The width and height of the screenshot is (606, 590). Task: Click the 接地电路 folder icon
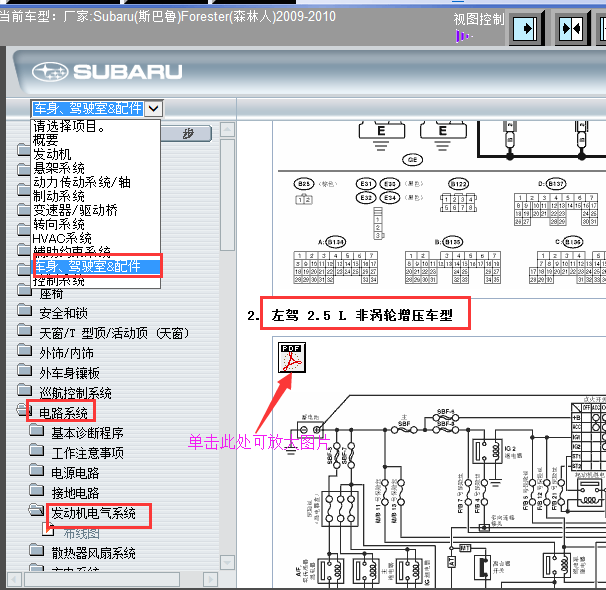click(x=37, y=490)
